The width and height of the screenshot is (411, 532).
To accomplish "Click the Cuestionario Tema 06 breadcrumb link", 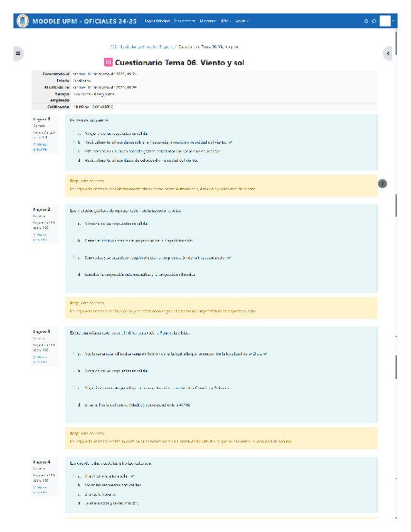I will pos(208,47).
